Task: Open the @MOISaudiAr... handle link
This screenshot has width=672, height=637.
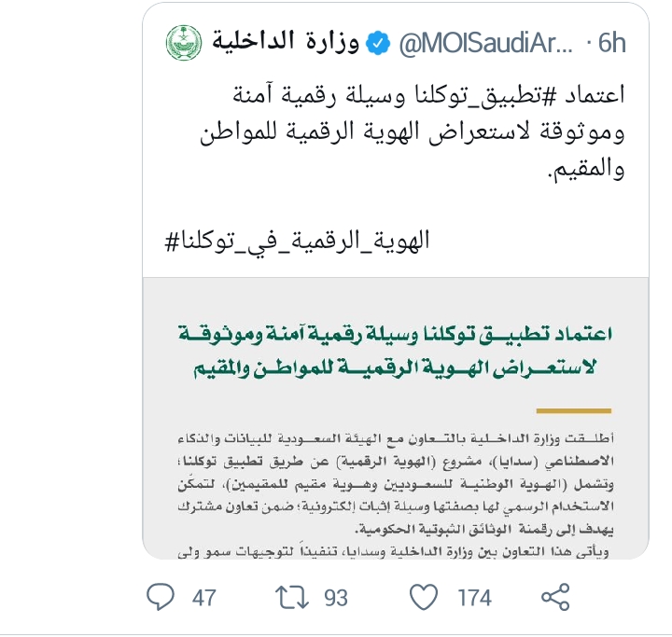Action: pyautogui.click(x=485, y=43)
